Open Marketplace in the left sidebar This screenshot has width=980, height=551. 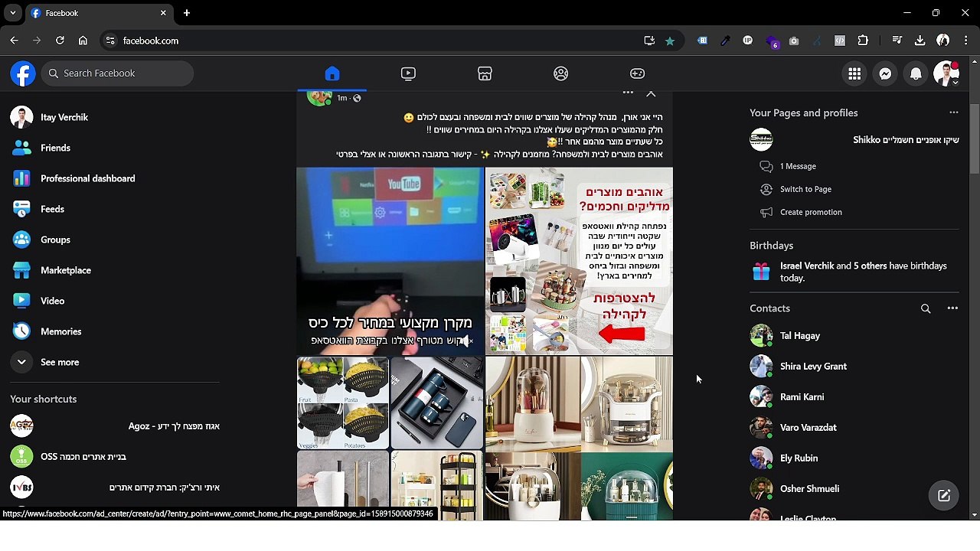[115, 270]
